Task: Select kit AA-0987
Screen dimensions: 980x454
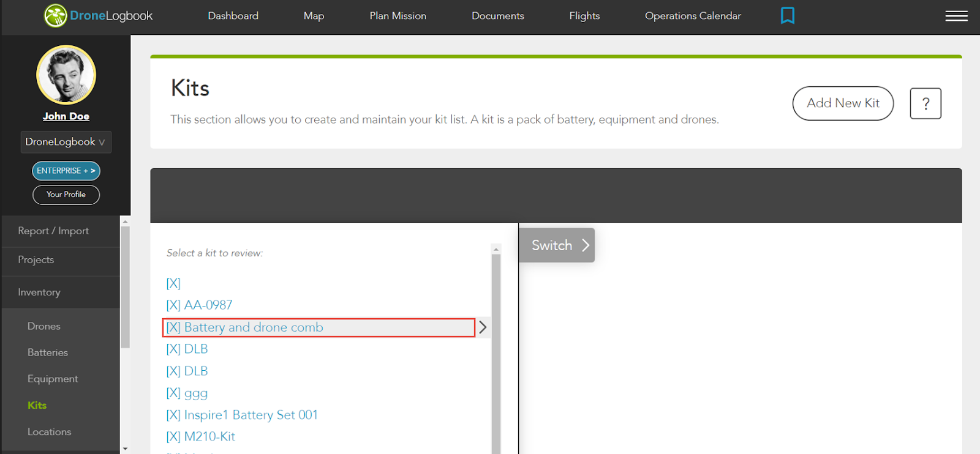Action: coord(199,305)
